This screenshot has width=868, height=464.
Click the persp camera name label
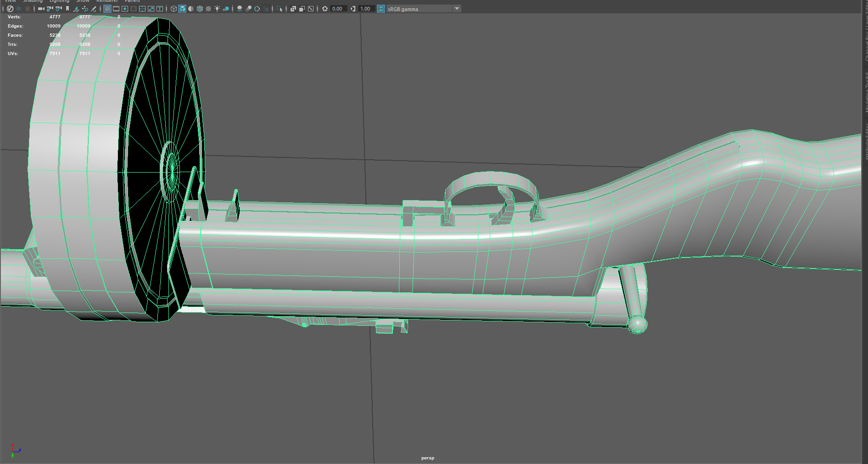428,458
